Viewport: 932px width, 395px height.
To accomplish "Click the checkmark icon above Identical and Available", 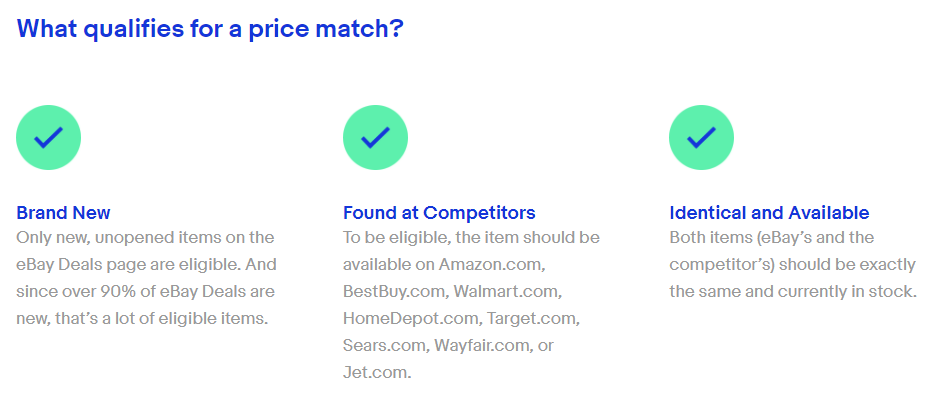I will pos(701,138).
